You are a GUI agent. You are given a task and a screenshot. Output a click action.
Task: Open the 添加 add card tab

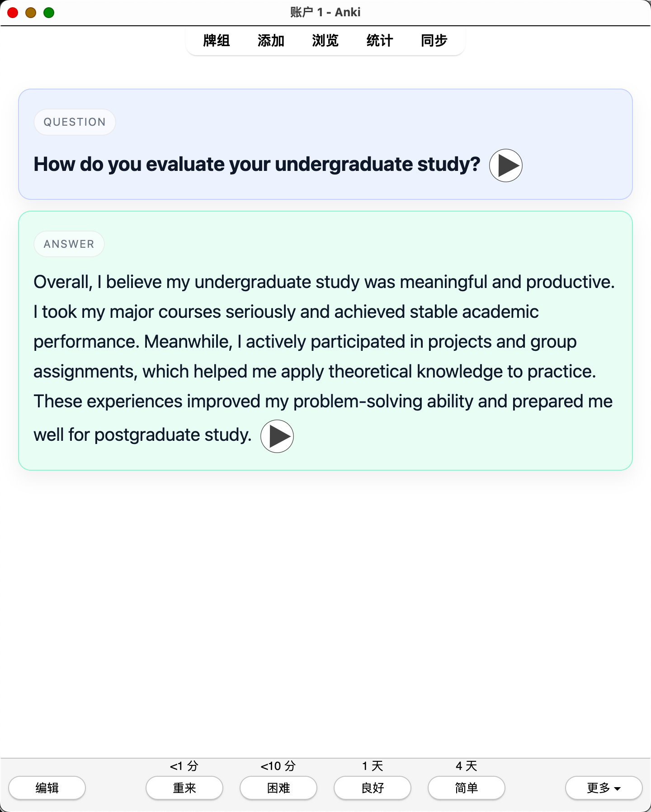point(271,41)
